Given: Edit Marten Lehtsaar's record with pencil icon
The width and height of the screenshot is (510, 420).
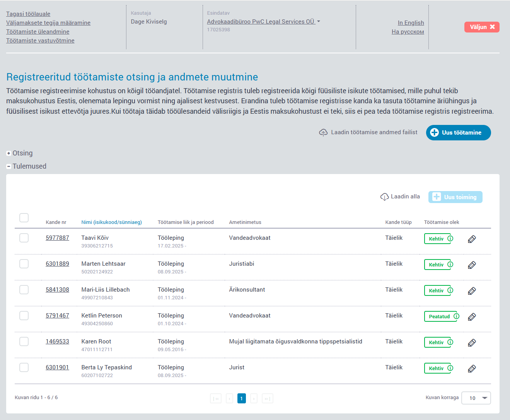Looking at the screenshot, I should coord(472,265).
